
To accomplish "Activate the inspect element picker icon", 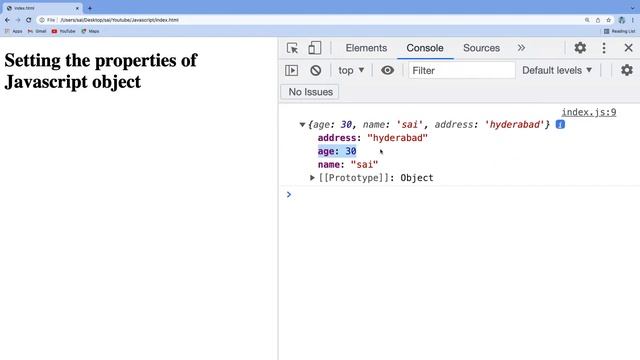I will click(292, 48).
